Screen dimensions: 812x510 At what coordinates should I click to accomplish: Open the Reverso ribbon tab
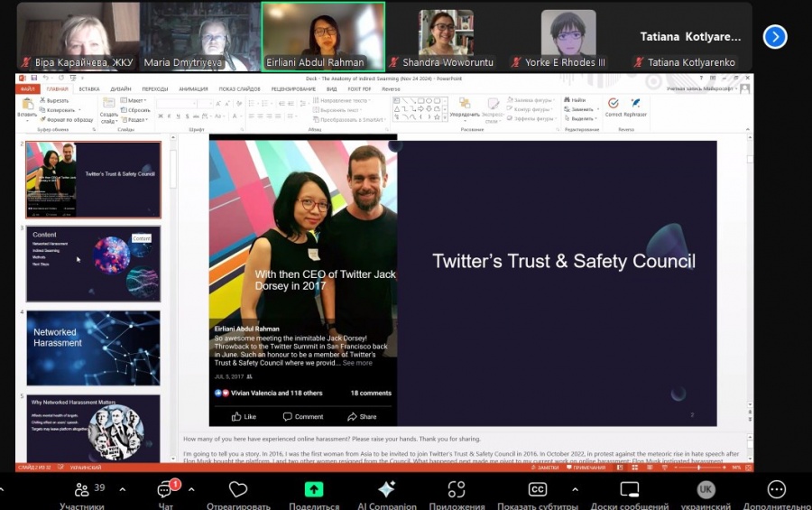tap(391, 89)
